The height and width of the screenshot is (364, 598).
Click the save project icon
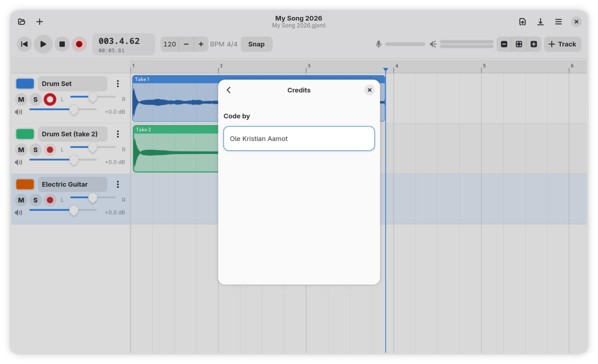(x=522, y=22)
